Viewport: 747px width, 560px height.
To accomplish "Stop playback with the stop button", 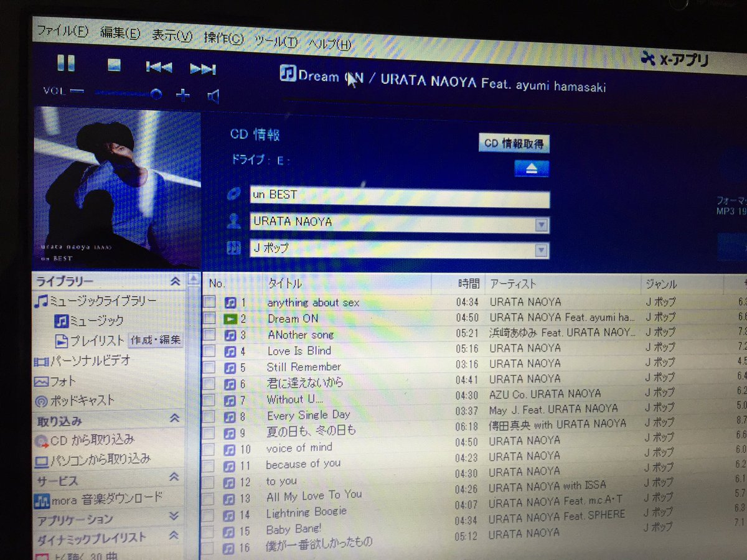I will point(114,65).
